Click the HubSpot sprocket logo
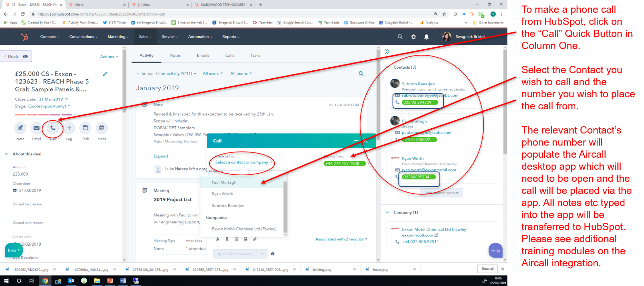 24,37
